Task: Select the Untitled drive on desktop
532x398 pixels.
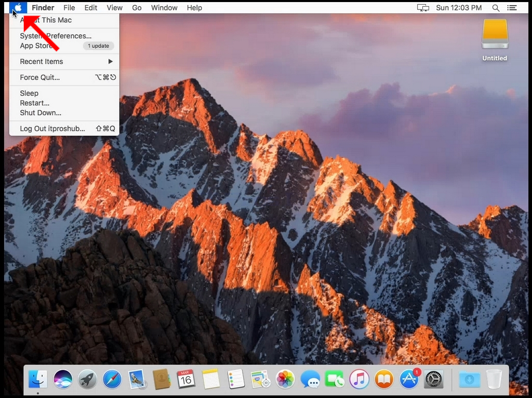Action: [x=495, y=40]
